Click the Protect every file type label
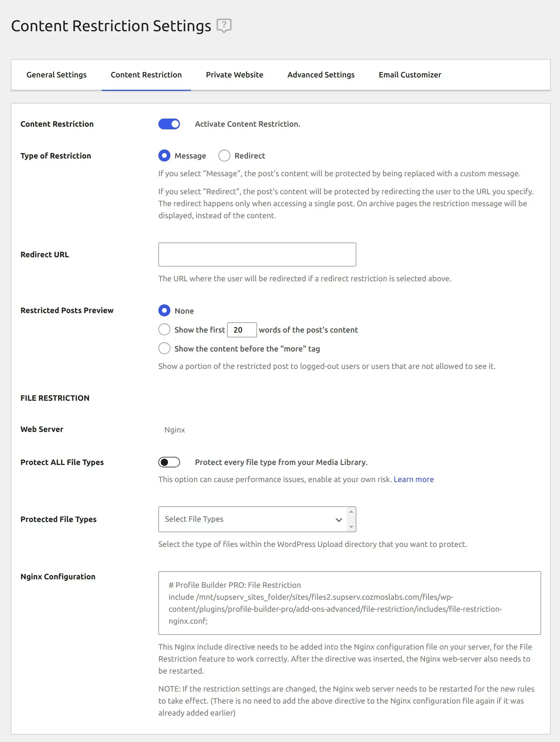The image size is (560, 742). click(x=281, y=462)
